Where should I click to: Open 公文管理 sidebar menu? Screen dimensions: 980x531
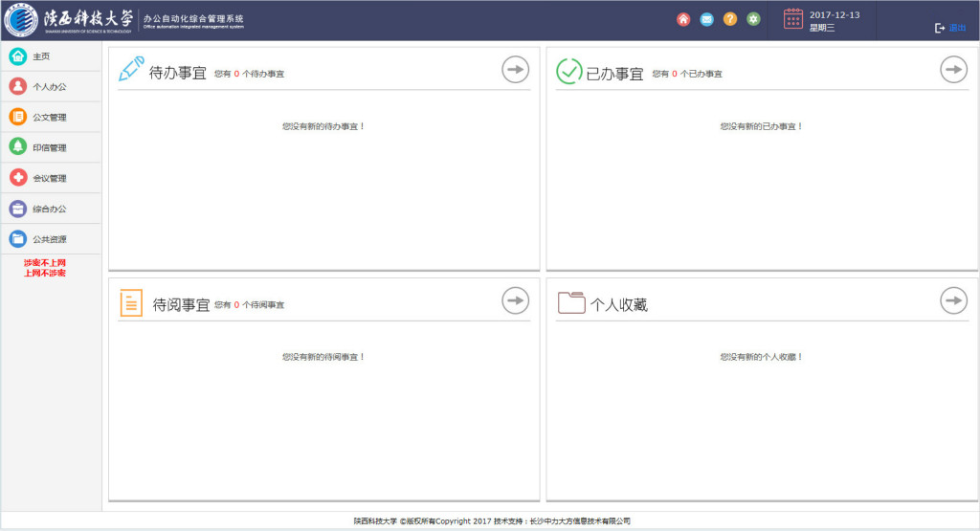(x=49, y=118)
